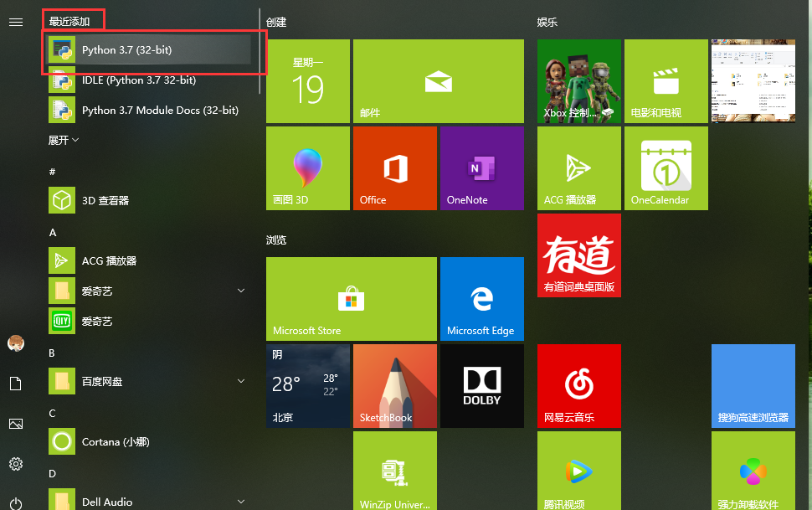
Task: Open Python 3.7 Module Docs (32-bit)
Action: [x=149, y=110]
